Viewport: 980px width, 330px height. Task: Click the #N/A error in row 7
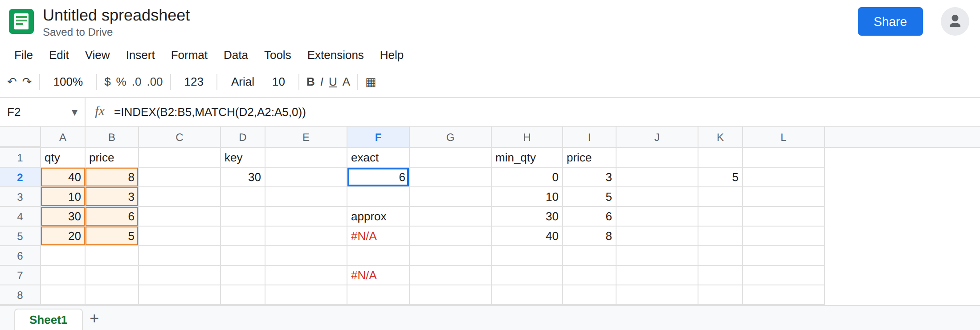click(x=378, y=276)
